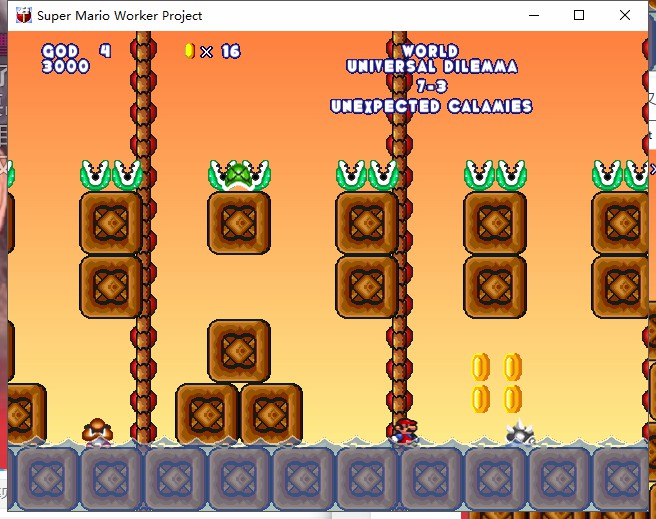Click the coin counter icon in the HUD
Image resolution: width=656 pixels, height=519 pixels.
[x=190, y=51]
